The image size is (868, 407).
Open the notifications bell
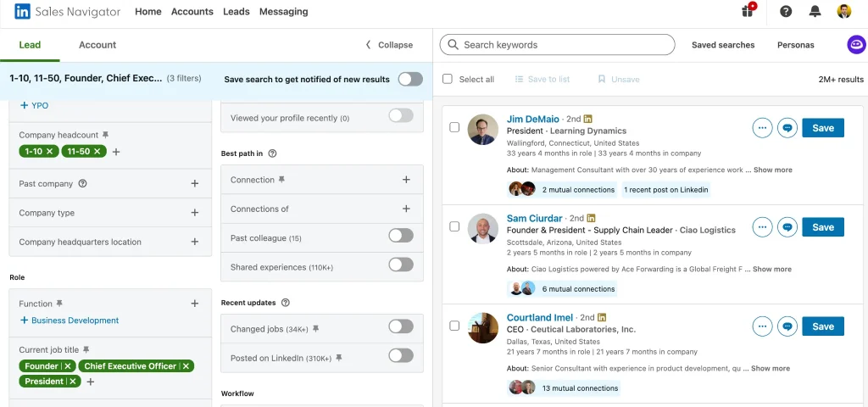[x=815, y=11]
